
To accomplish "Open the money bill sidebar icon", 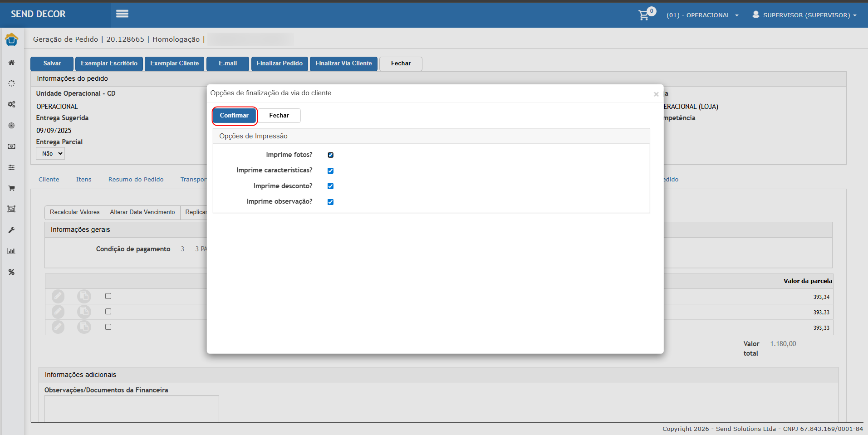I will coord(11,147).
